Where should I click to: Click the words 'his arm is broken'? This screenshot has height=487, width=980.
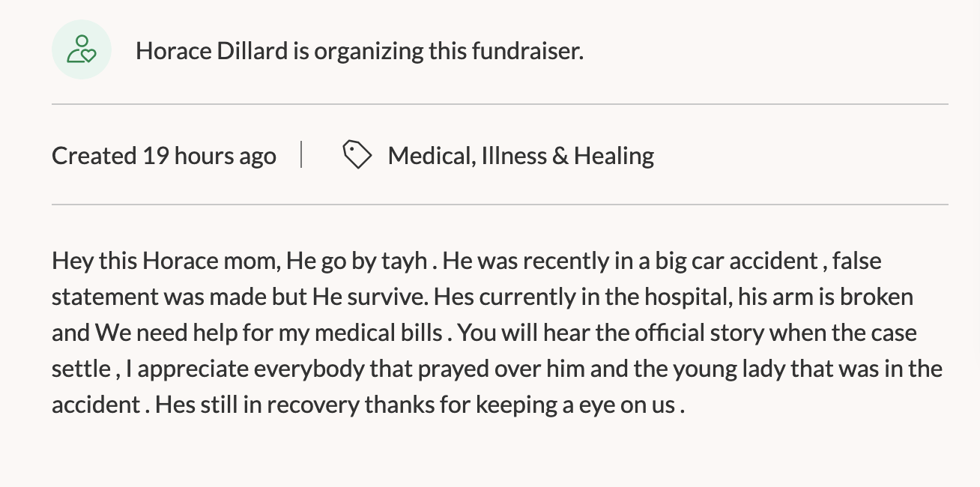point(826,297)
